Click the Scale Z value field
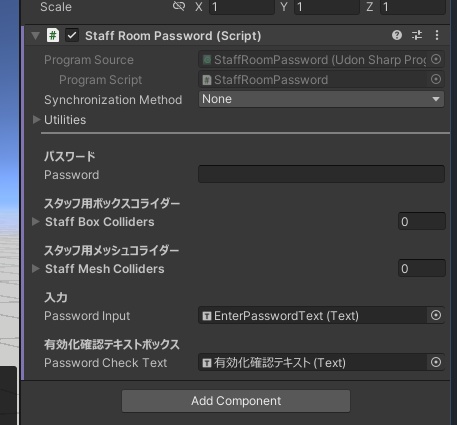The height and width of the screenshot is (425, 457). (413, 7)
